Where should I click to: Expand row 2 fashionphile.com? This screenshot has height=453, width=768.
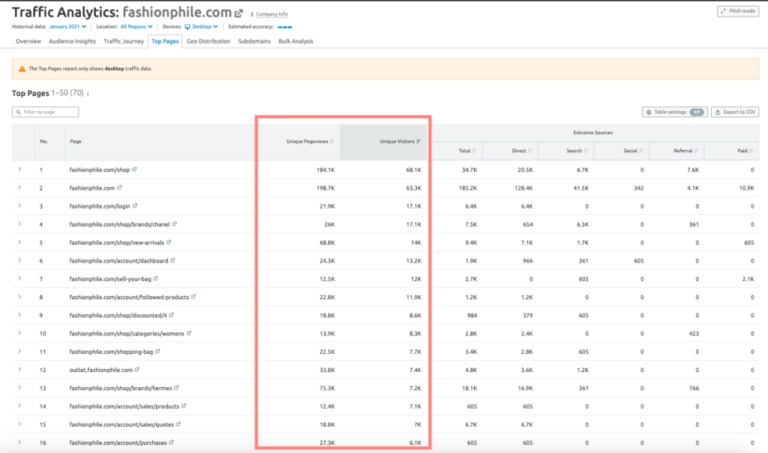click(20, 188)
